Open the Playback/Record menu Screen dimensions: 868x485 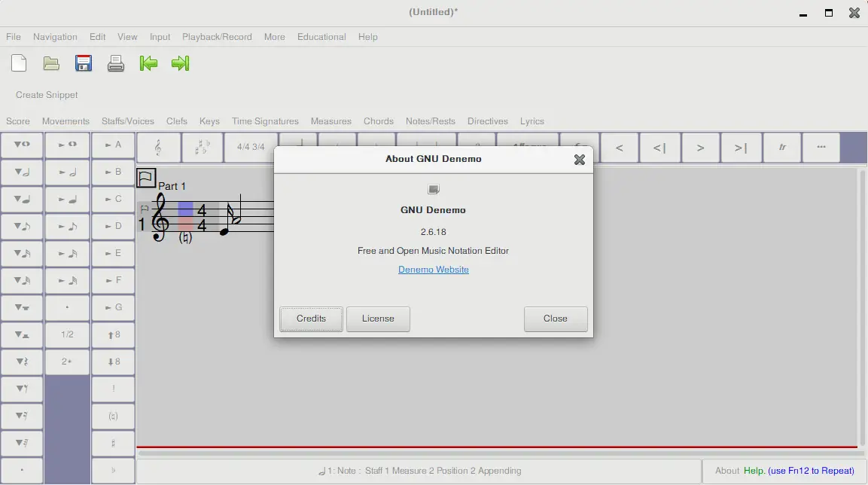(217, 37)
